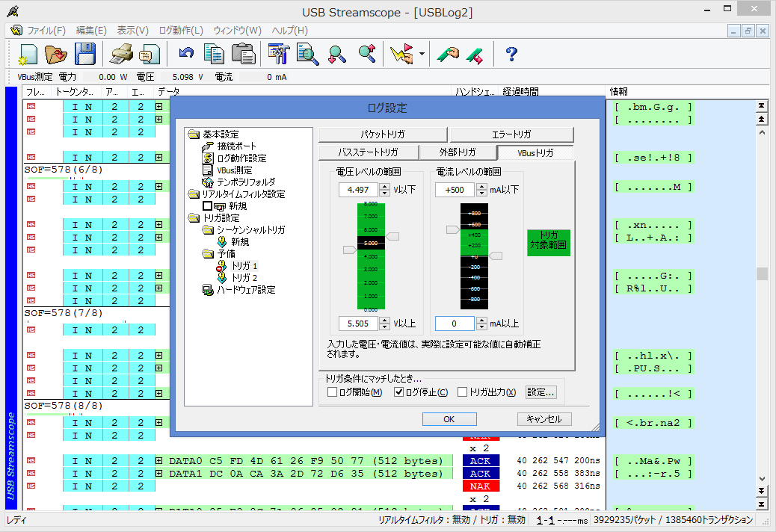This screenshot has width=776, height=532.
Task: Open help with the blue question mark
Action: coord(511,54)
